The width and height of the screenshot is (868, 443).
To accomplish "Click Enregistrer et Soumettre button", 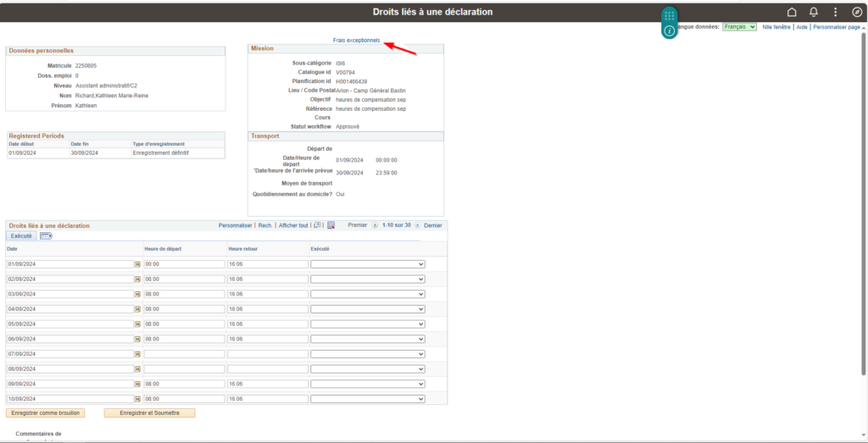I will [x=149, y=413].
